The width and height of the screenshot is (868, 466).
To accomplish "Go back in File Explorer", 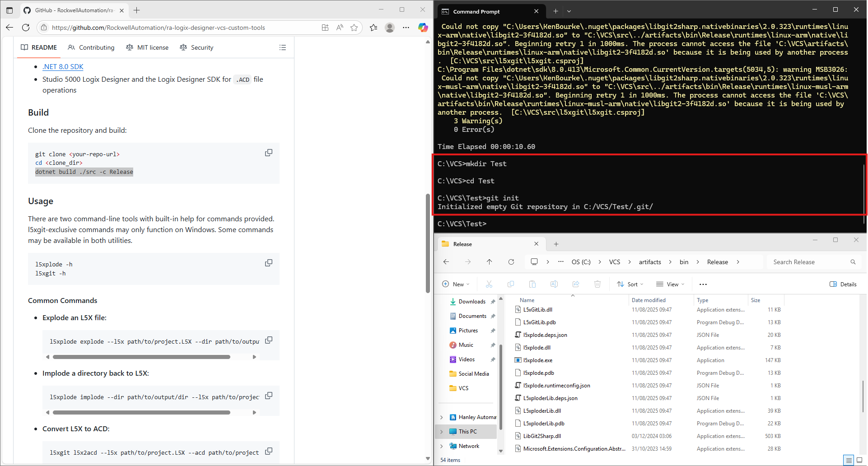I will coord(446,262).
